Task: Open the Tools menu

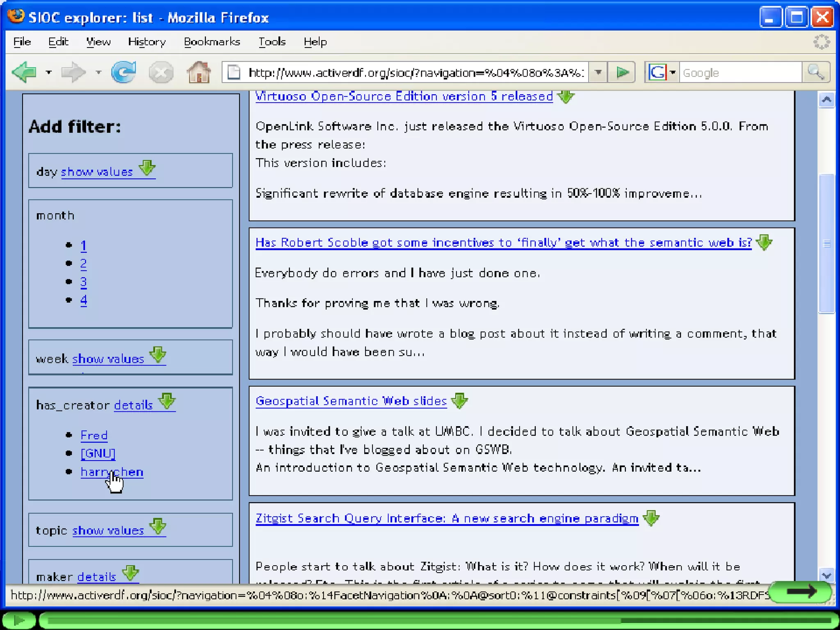Action: 272,42
